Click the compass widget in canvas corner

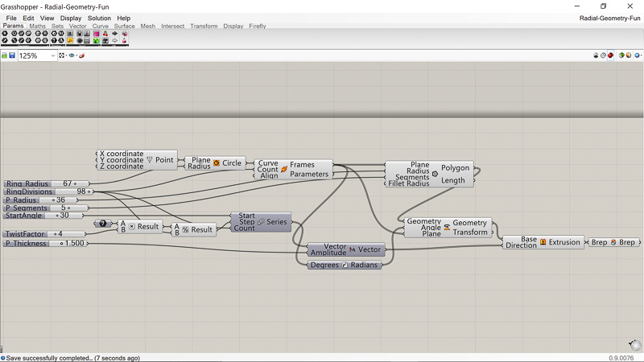point(635,345)
